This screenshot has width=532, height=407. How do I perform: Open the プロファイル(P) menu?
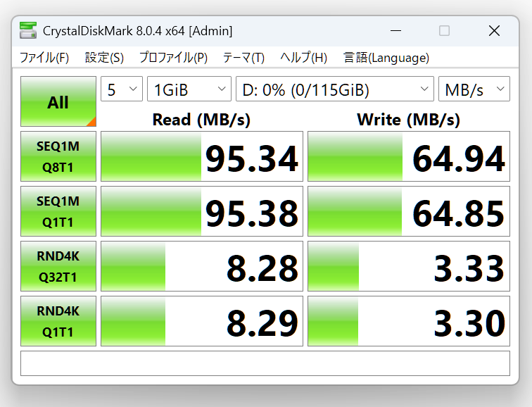click(173, 57)
